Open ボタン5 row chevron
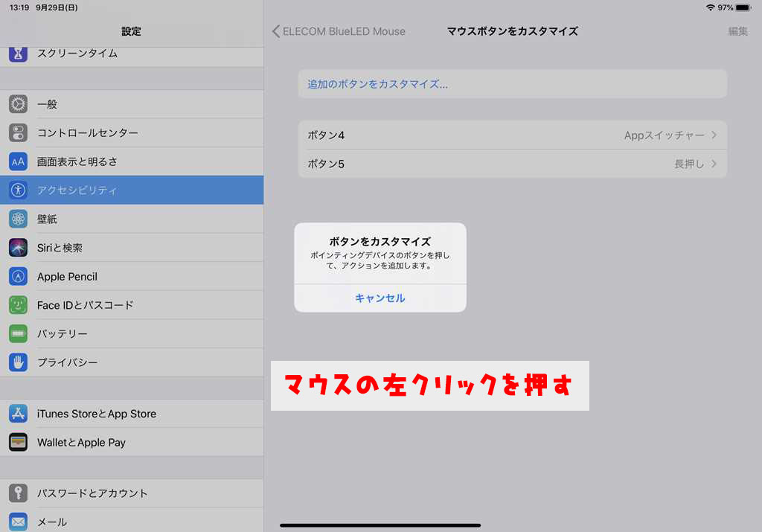Viewport: 762px width, 532px height. pyautogui.click(x=714, y=164)
